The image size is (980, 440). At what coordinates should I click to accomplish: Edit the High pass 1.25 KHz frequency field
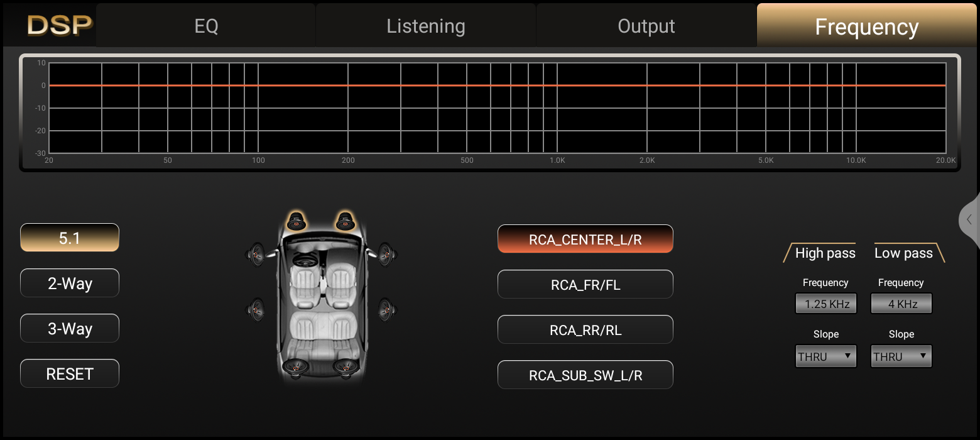click(x=826, y=304)
